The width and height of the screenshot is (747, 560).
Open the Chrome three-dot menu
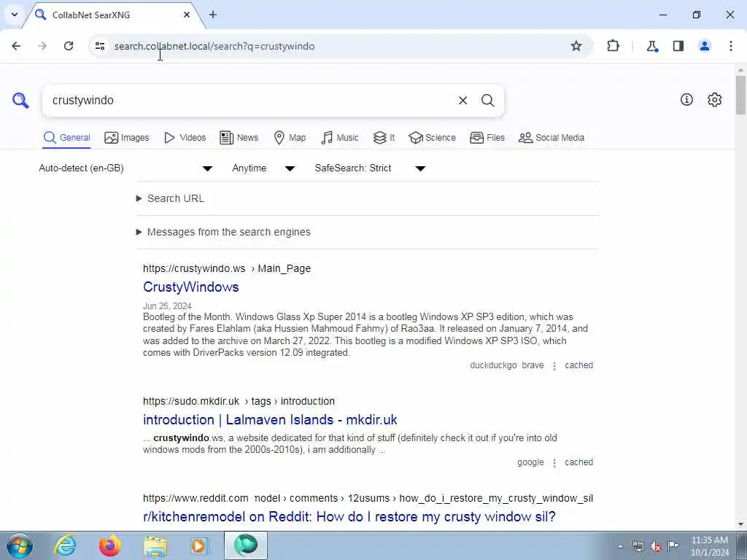point(731,46)
